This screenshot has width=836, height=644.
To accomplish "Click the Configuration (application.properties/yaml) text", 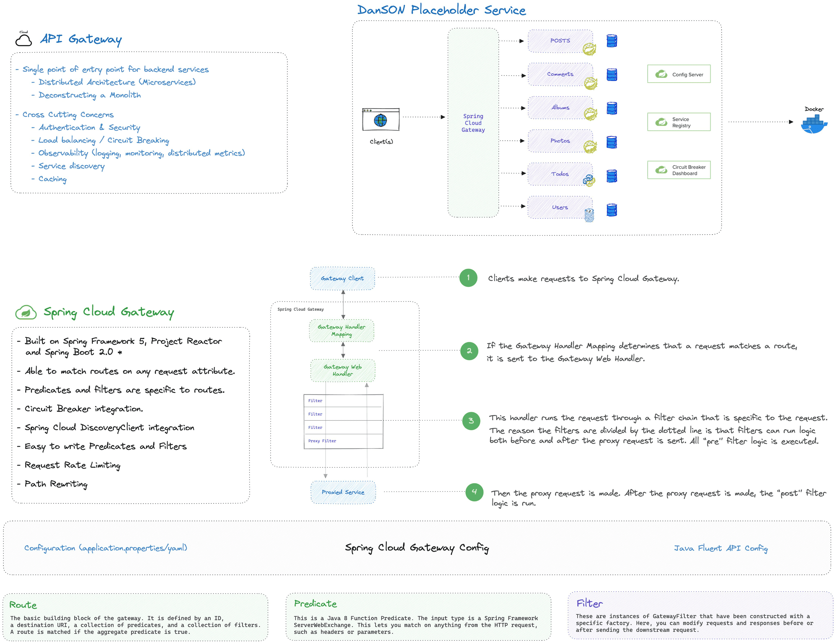I will click(x=106, y=548).
